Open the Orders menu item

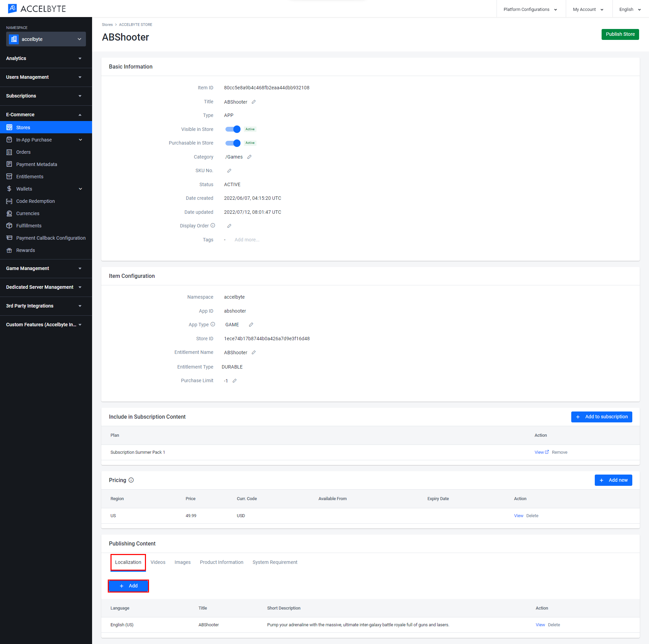point(46,152)
